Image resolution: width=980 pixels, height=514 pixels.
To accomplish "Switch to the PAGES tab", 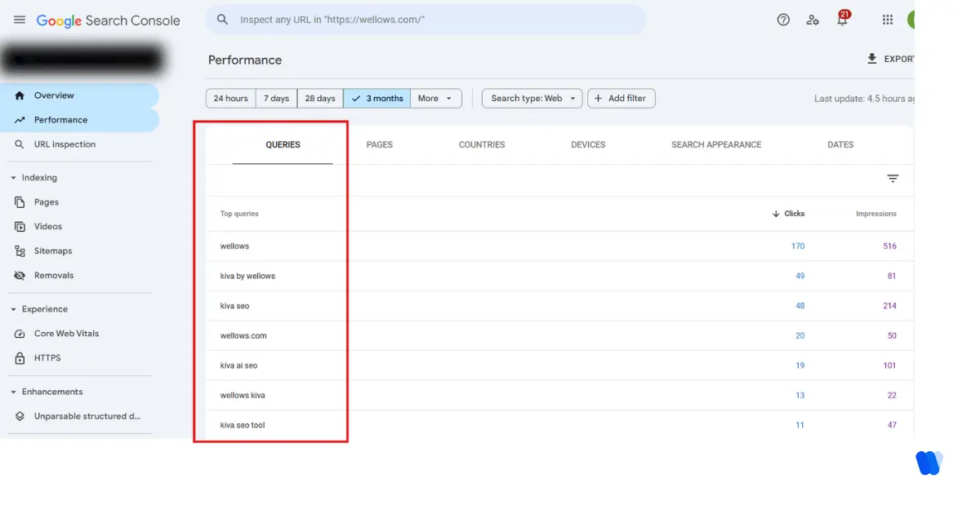I will [x=379, y=144].
